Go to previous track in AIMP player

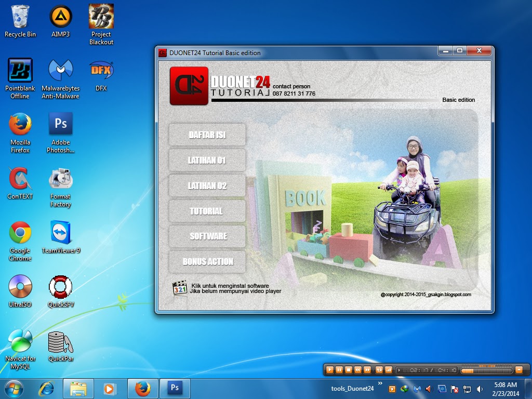point(357,370)
